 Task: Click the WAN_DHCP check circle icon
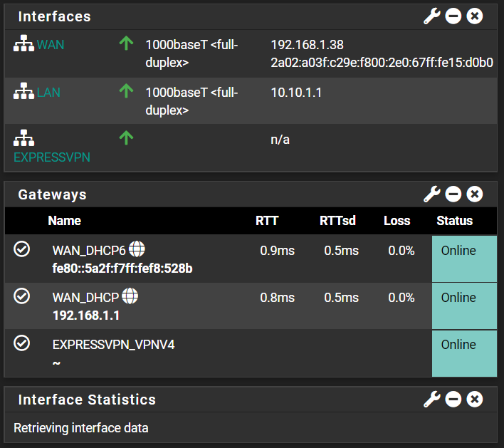[22, 296]
